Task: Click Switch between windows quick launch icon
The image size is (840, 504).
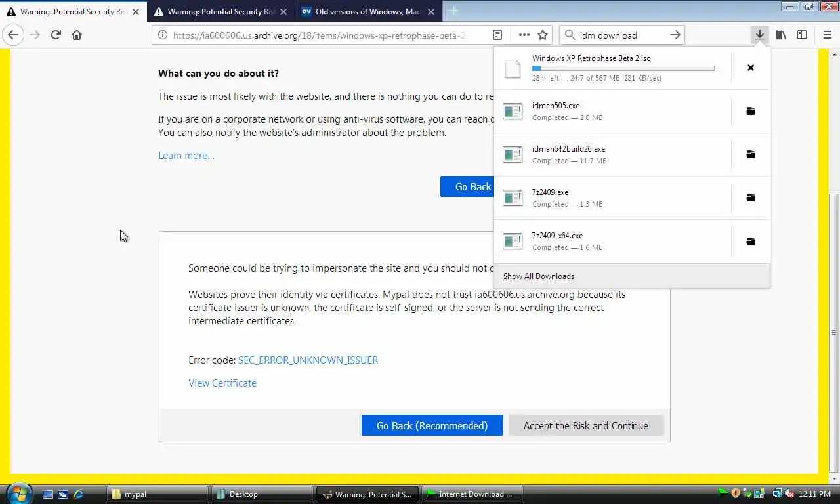Action: tap(63, 494)
